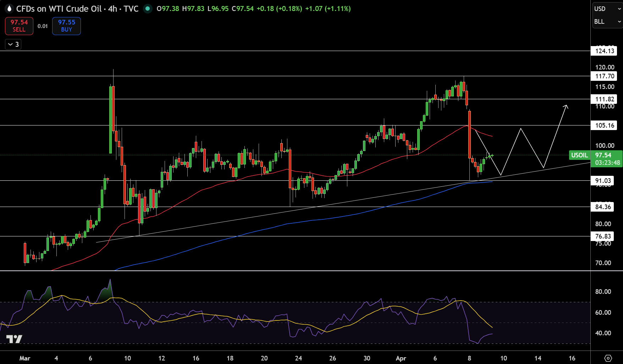Click the 117.70 price level label
Image resolution: width=623 pixels, height=364 pixels.
tap(605, 76)
